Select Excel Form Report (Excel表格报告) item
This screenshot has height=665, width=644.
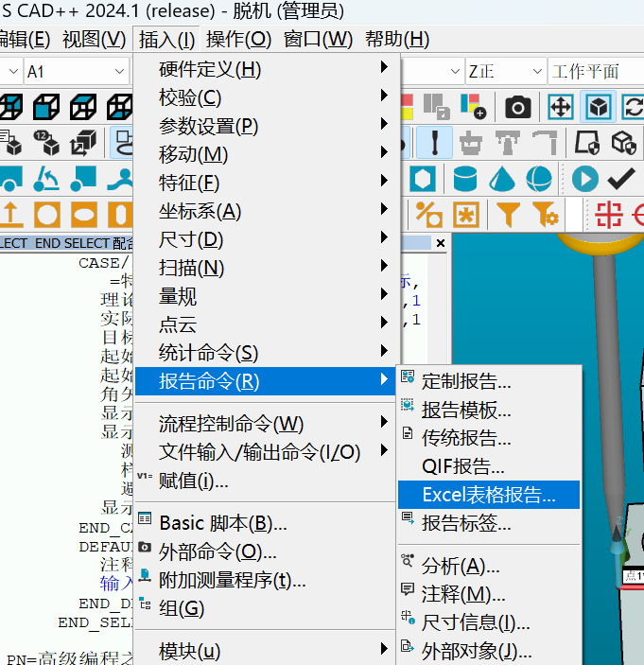tap(489, 495)
